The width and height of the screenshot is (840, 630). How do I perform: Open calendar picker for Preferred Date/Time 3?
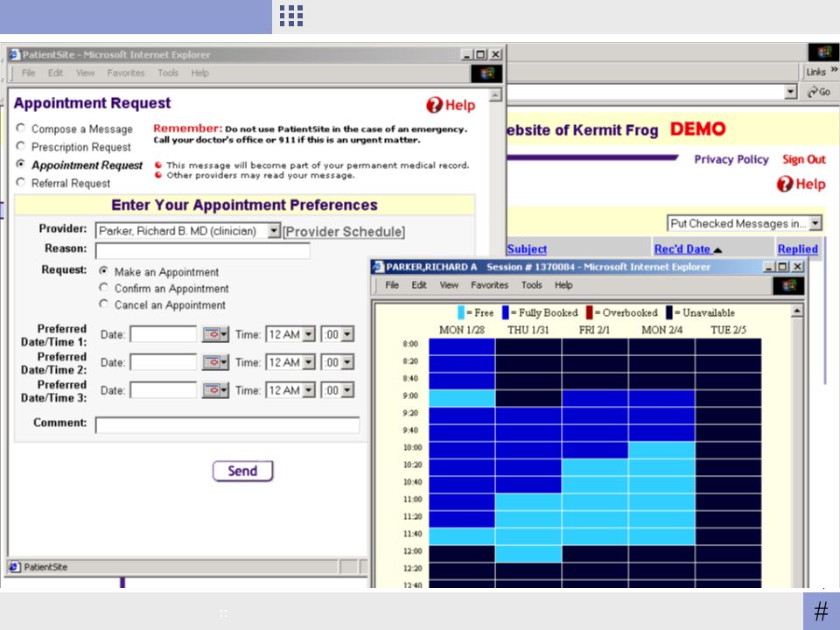click(215, 390)
